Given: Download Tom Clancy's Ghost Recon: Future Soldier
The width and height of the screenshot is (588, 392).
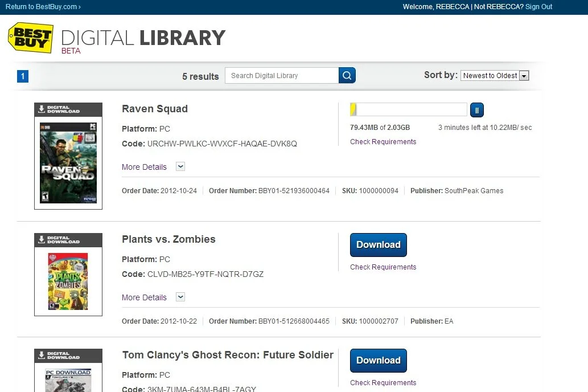Looking at the screenshot, I should (x=379, y=361).
